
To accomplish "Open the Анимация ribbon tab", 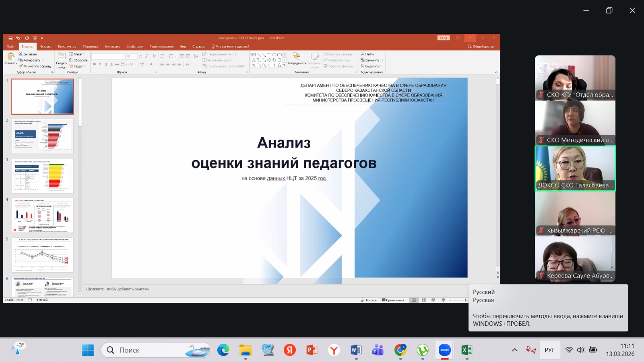I will (113, 46).
